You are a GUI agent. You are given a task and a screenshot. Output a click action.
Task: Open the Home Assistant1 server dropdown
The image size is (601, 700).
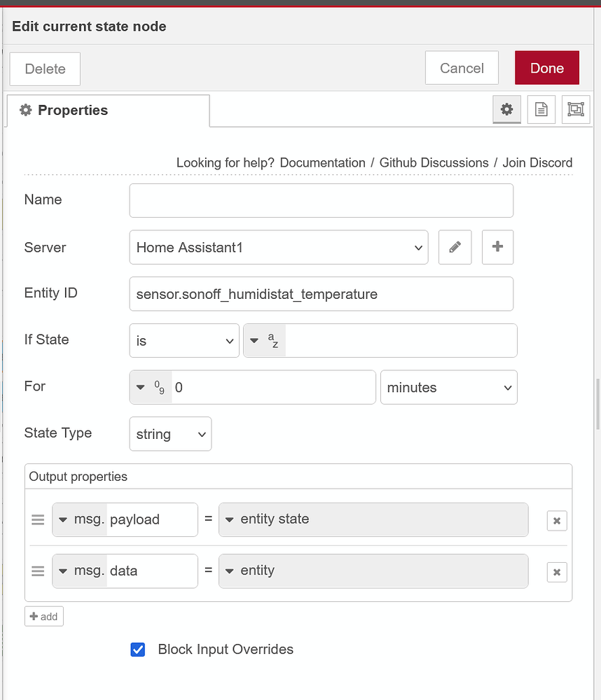click(278, 247)
